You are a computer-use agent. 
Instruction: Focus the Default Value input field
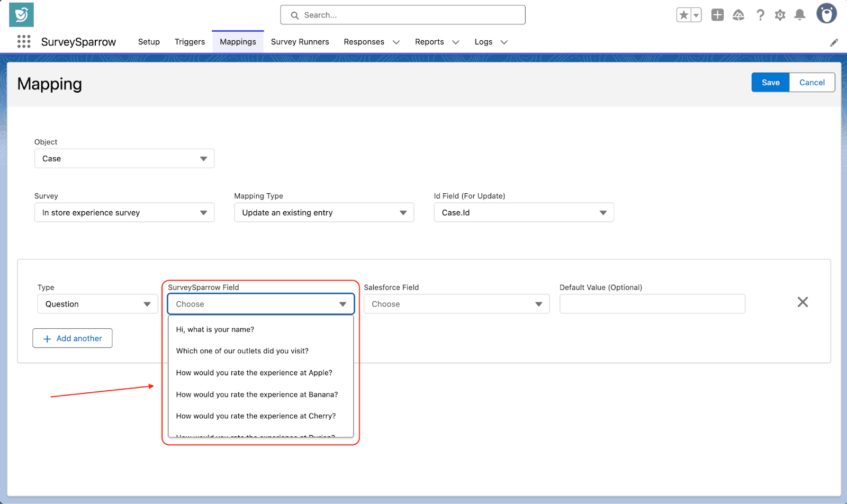click(652, 304)
